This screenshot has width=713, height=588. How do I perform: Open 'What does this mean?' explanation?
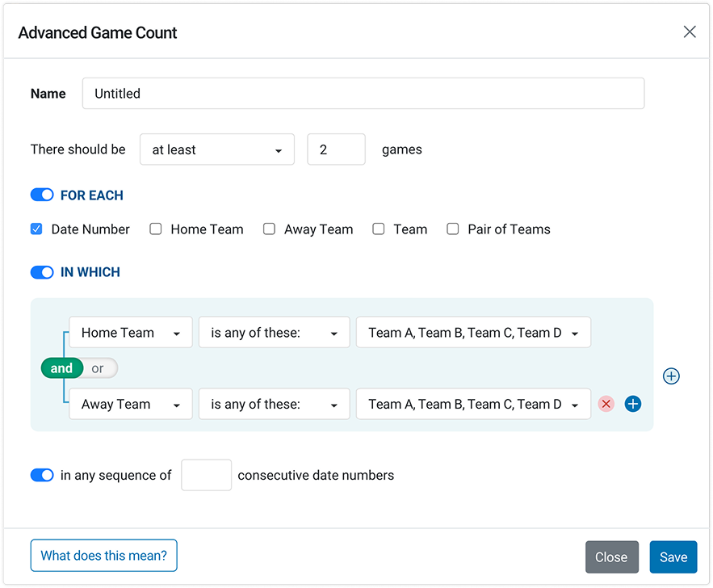103,555
